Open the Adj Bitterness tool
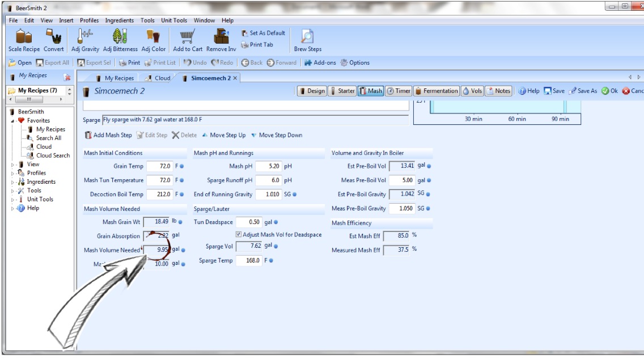This screenshot has width=644, height=363. (x=120, y=37)
